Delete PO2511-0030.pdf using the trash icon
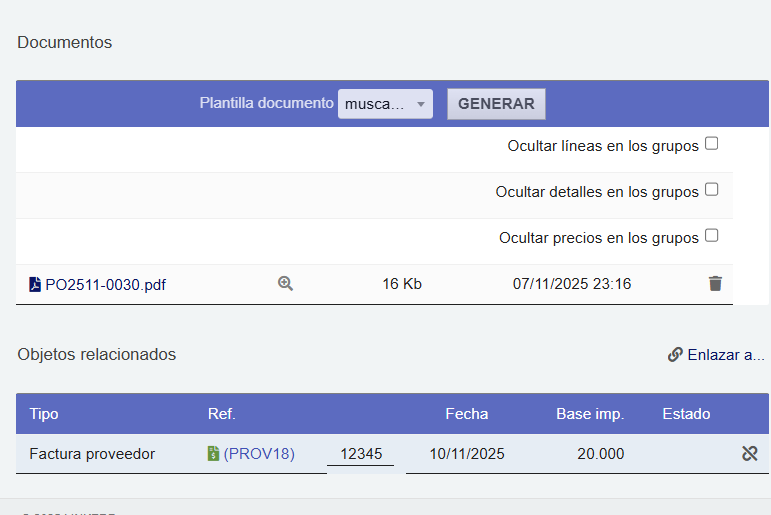Image resolution: width=771 pixels, height=515 pixels. click(715, 283)
